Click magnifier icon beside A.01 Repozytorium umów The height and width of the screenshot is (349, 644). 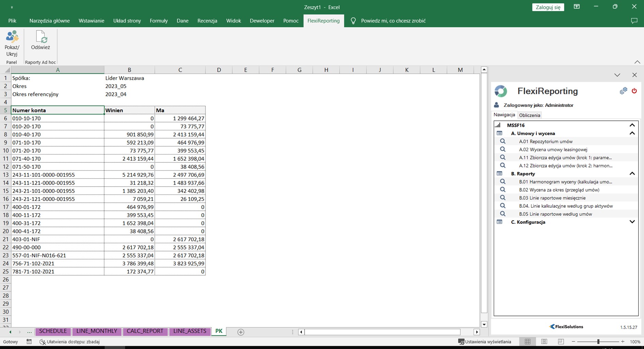[503, 141]
